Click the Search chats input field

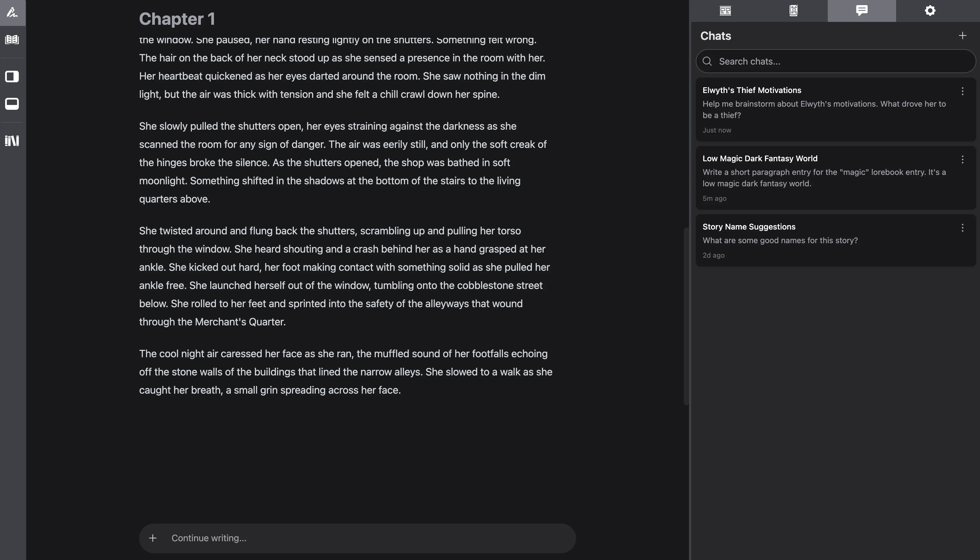coord(842,61)
